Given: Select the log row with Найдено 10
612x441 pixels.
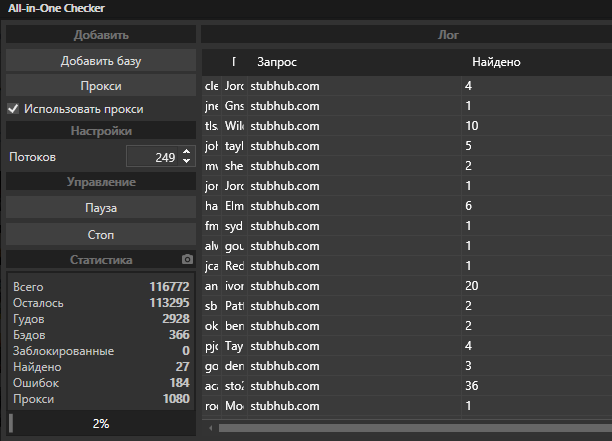Looking at the screenshot, I should [x=407, y=126].
